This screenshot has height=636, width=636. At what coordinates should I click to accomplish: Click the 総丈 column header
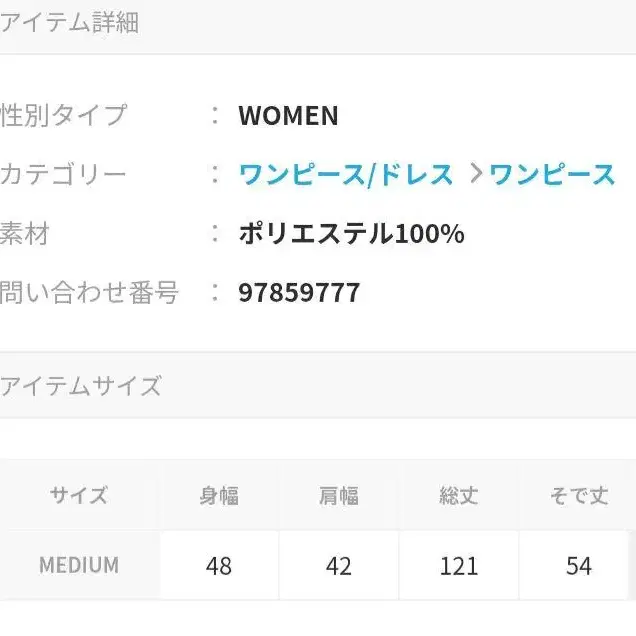coord(459,496)
